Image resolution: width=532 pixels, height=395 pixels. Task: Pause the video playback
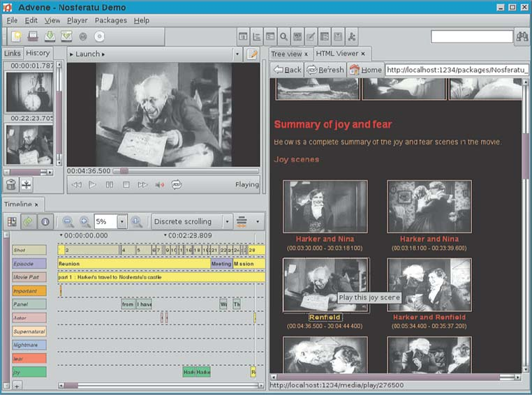pos(109,185)
